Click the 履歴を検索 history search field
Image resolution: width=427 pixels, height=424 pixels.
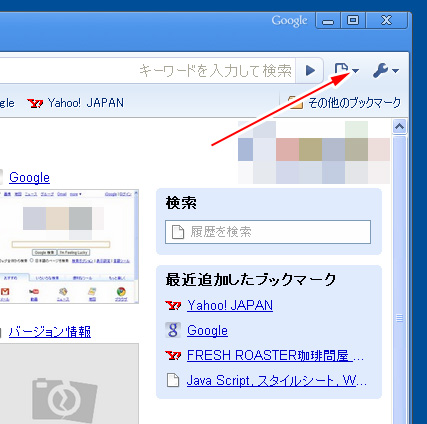click(268, 232)
